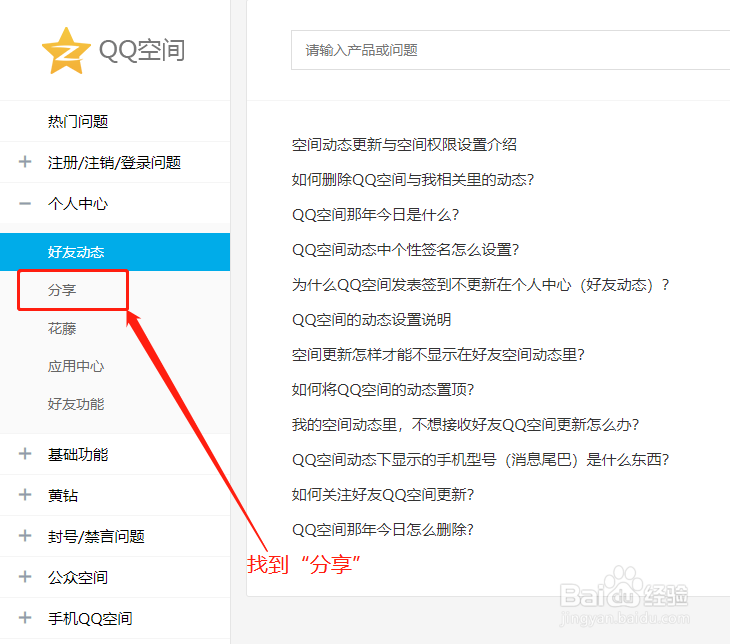Viewport: 730px width, 644px height.
Task: Open 如何删除QQ空间与我相关里的动态? article
Action: pos(413,179)
